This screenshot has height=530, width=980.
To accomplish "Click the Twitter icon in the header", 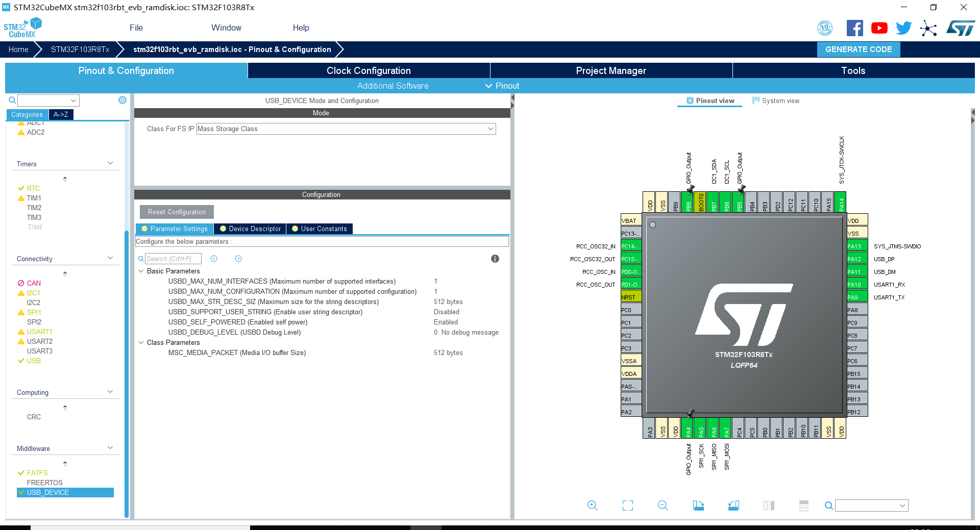I will [903, 28].
